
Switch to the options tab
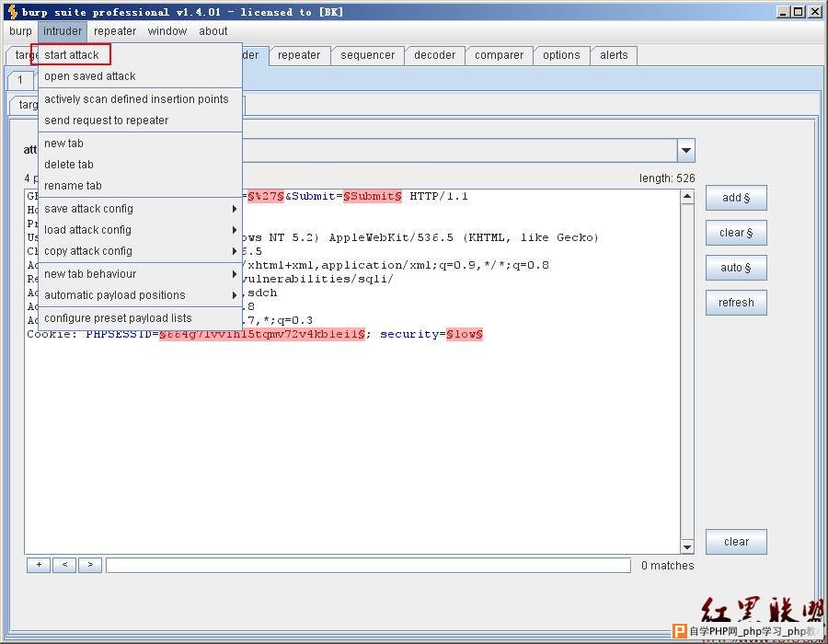coord(561,55)
